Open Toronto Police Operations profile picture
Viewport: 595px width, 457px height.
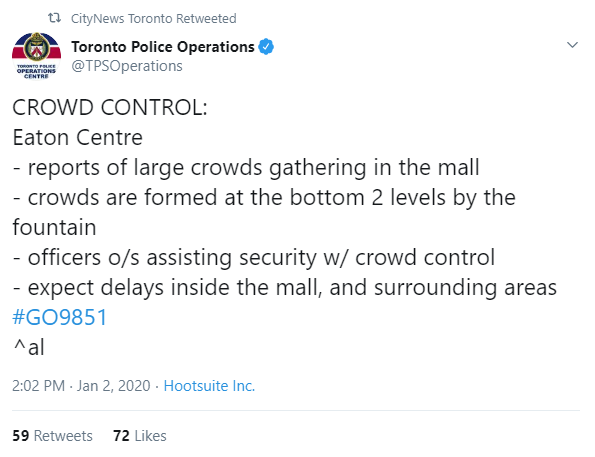pos(36,56)
